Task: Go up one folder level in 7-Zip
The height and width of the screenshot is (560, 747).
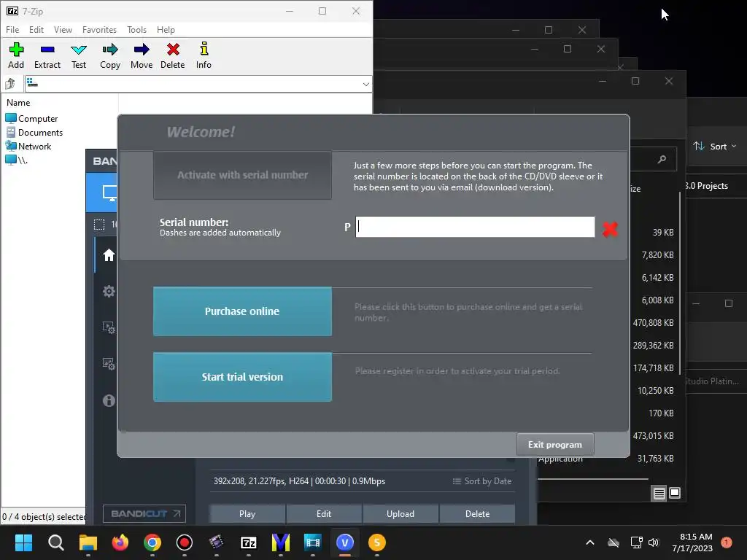Action: tap(10, 84)
